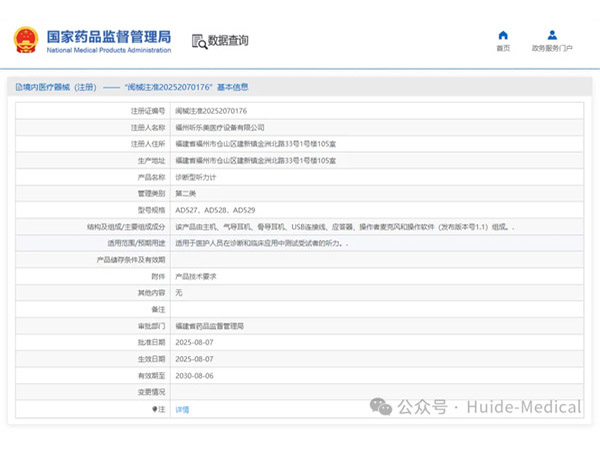Click the National Medical Products Administration subtitle
600x450 pixels.
(108, 49)
